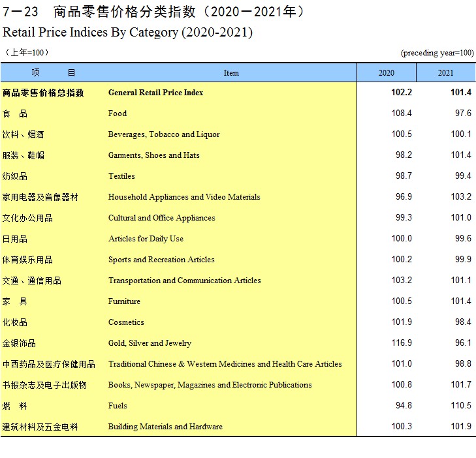Click the Chinese label 体育娱乐用品
Screen dimensions: 476x458
[27, 260]
